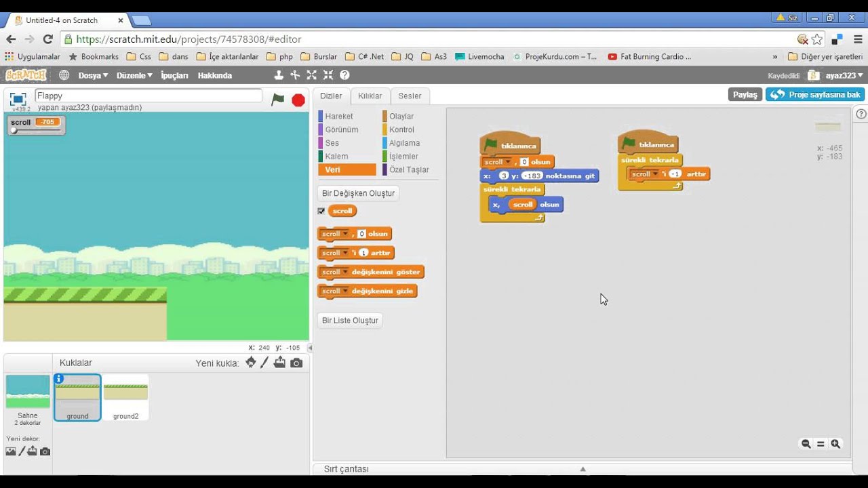Viewport: 868px width, 488px height.
Task: Open scroll dropdown in first script's set block
Action: point(508,162)
